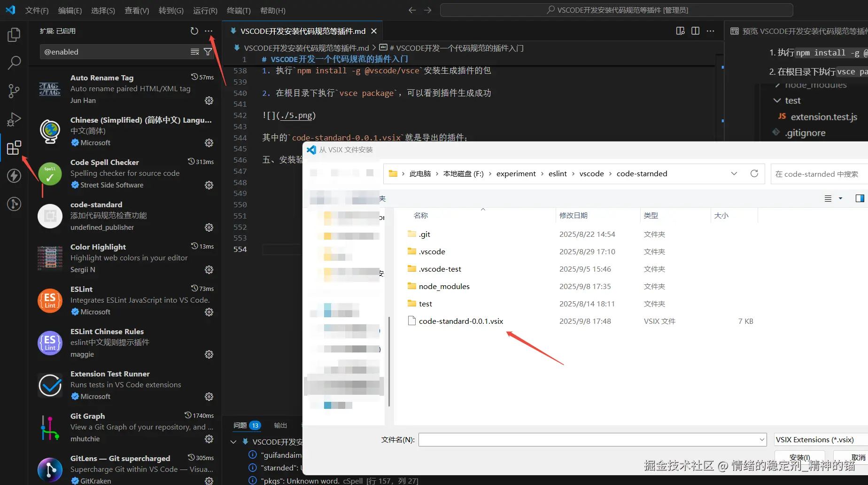Sort files by 名称 column header
This screenshot has width=868, height=485.
474,215
